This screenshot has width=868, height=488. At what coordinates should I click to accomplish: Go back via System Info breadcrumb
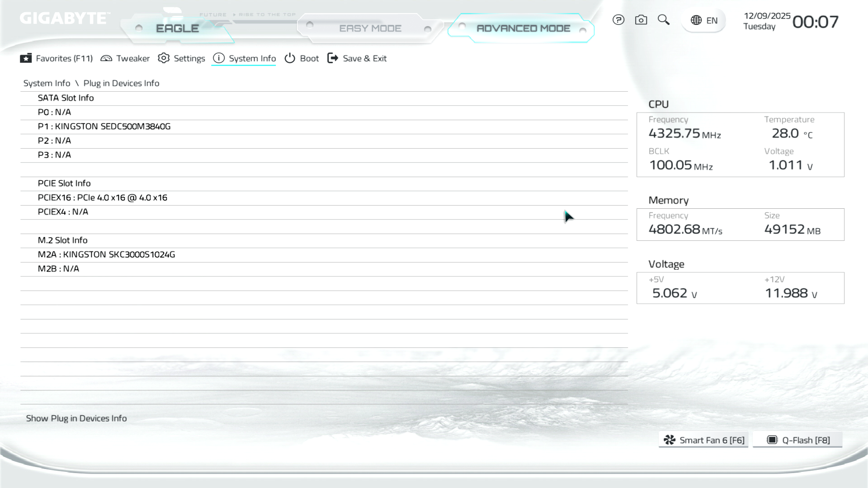(47, 83)
